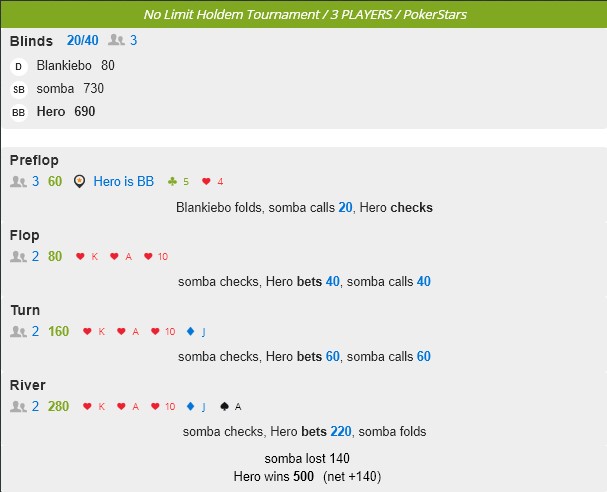
Task: Click the Ace of hearts in the River row
Action: 128,406
